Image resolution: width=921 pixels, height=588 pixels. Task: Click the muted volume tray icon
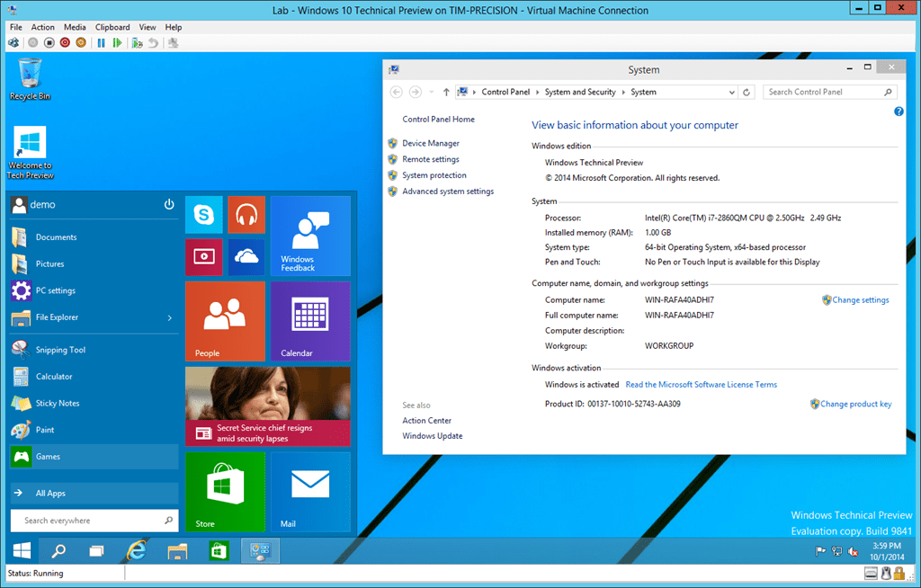point(853,551)
